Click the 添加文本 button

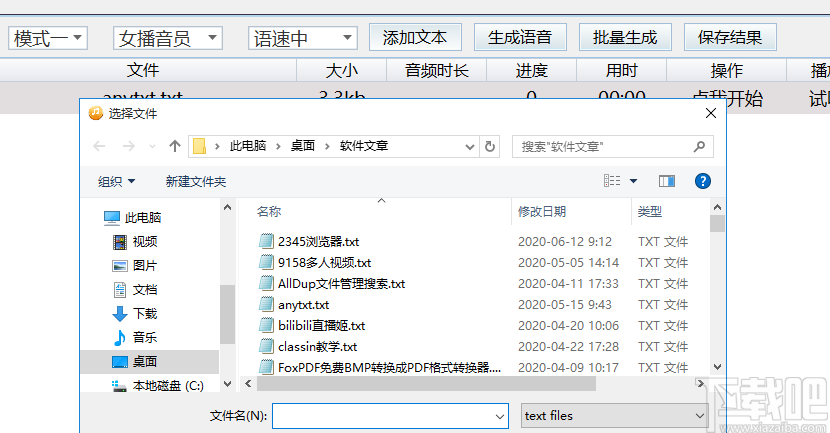pos(415,37)
